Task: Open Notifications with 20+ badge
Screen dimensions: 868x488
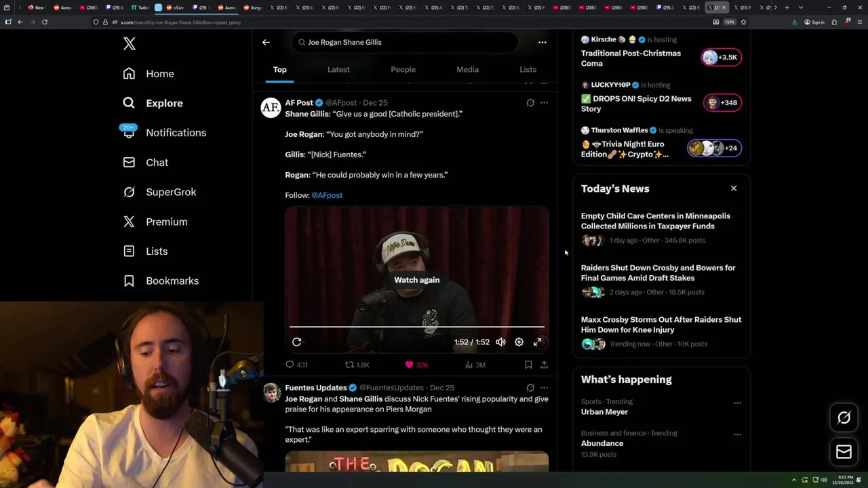Action: (163, 133)
